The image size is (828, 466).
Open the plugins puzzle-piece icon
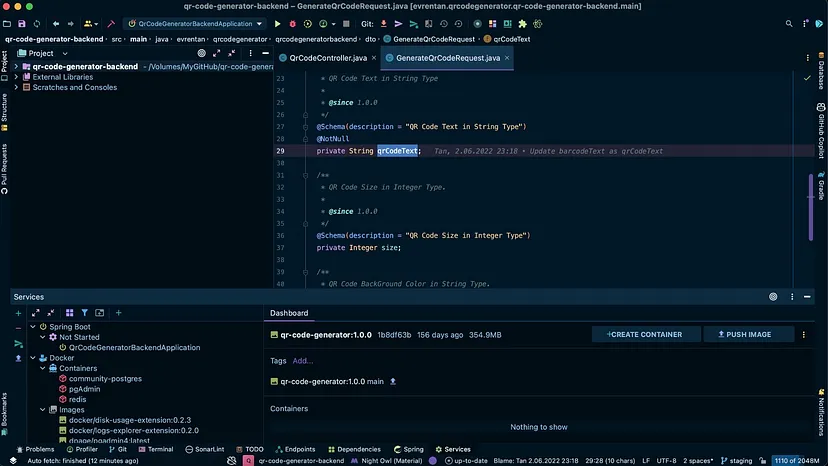click(x=522, y=24)
